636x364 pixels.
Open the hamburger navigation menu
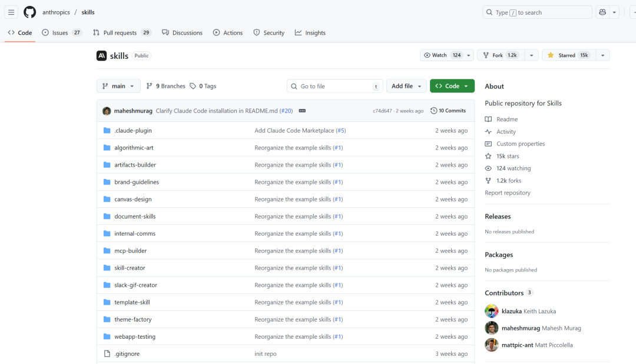11,12
